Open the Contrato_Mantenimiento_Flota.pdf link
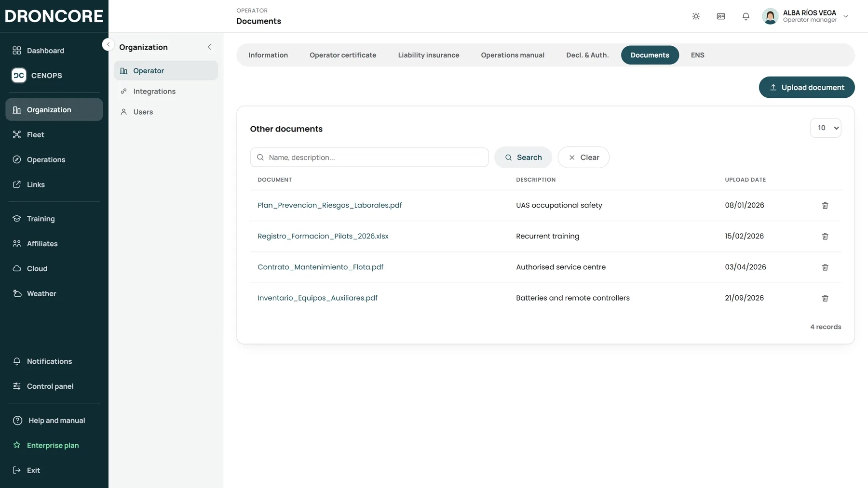Image resolution: width=868 pixels, height=488 pixels. pyautogui.click(x=320, y=267)
